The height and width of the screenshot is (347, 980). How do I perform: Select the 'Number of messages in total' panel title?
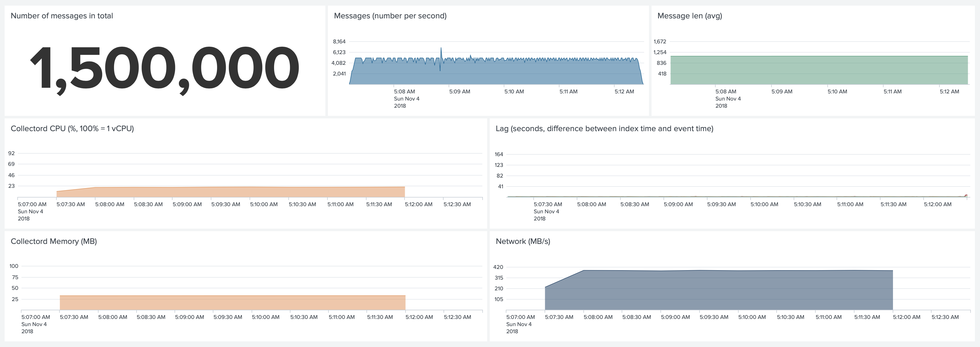tap(62, 16)
